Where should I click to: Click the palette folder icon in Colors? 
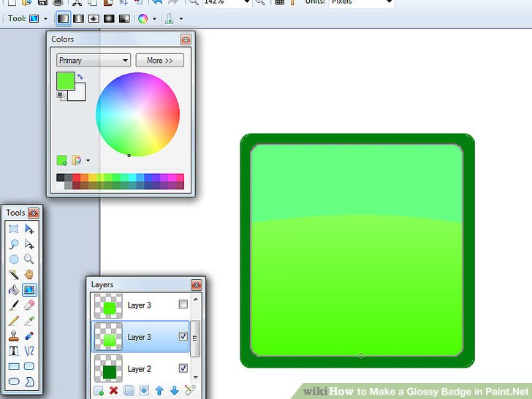[76, 160]
